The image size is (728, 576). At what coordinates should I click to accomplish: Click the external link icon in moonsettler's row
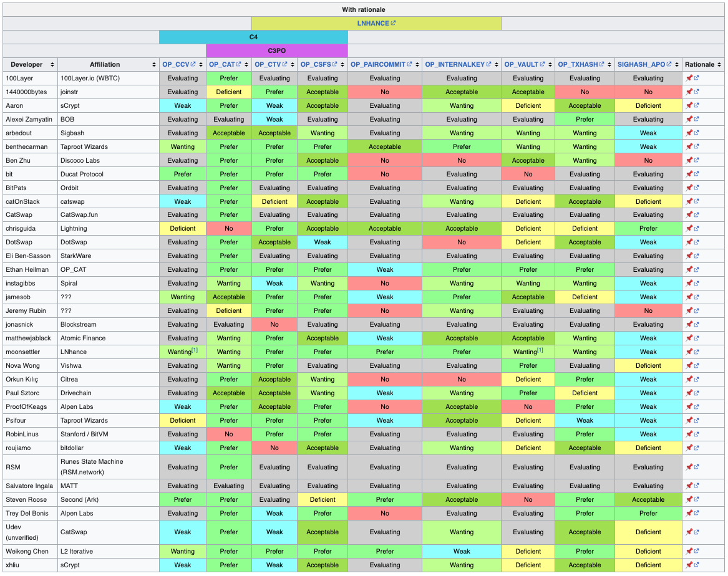coord(696,352)
